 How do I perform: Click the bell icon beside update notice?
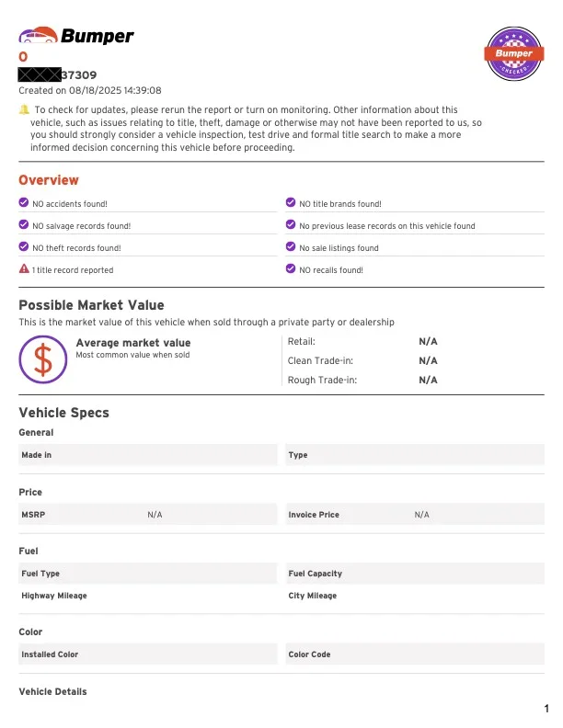tap(24, 109)
